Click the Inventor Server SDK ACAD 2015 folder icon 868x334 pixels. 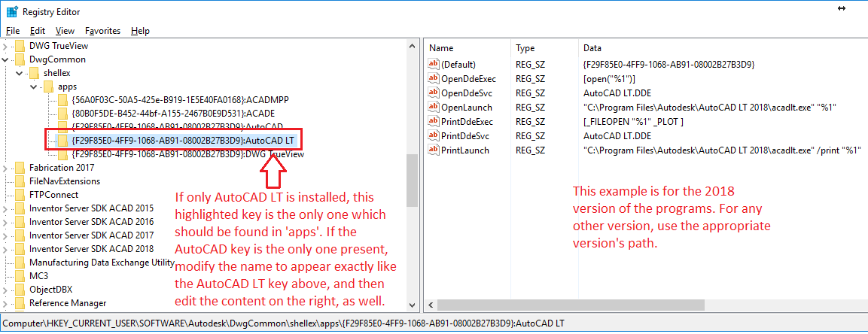(20, 208)
